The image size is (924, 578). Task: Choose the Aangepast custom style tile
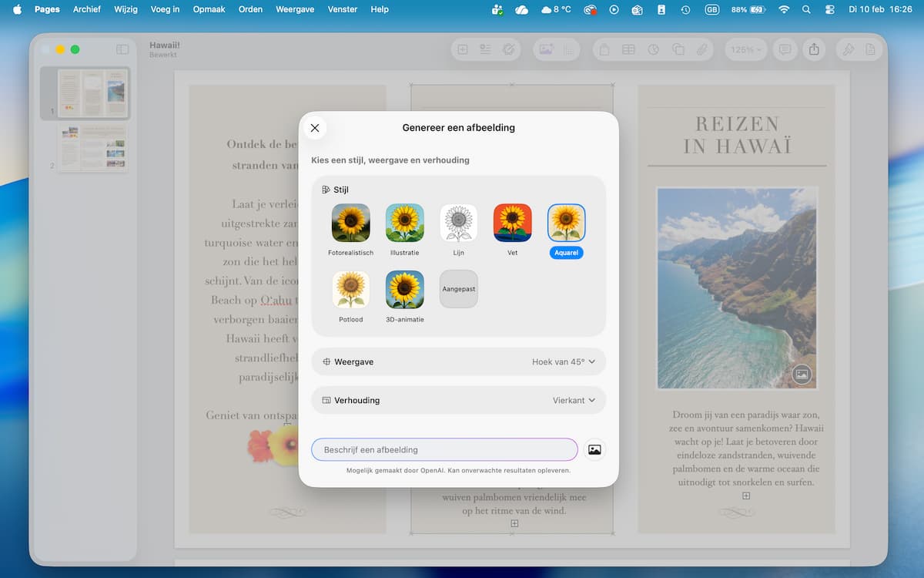pos(458,289)
